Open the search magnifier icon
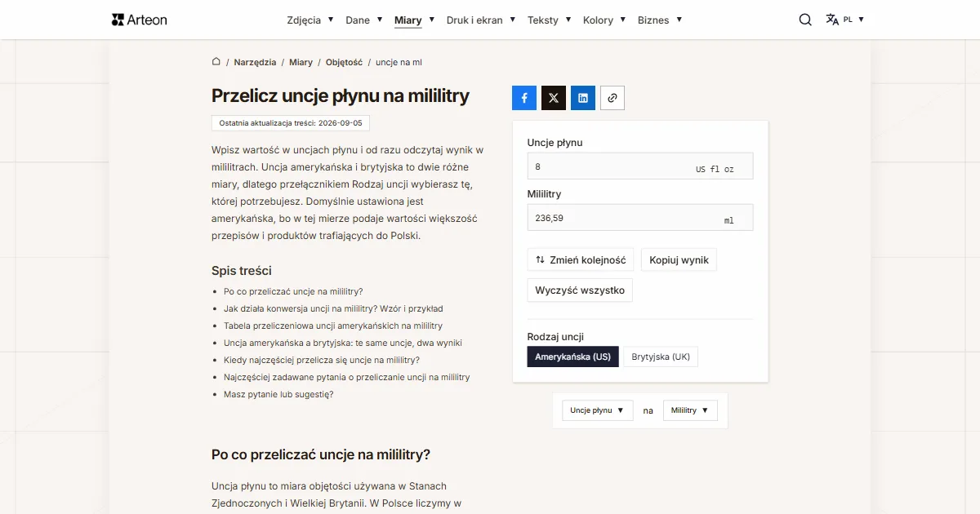Image resolution: width=980 pixels, height=514 pixels. [x=805, y=20]
